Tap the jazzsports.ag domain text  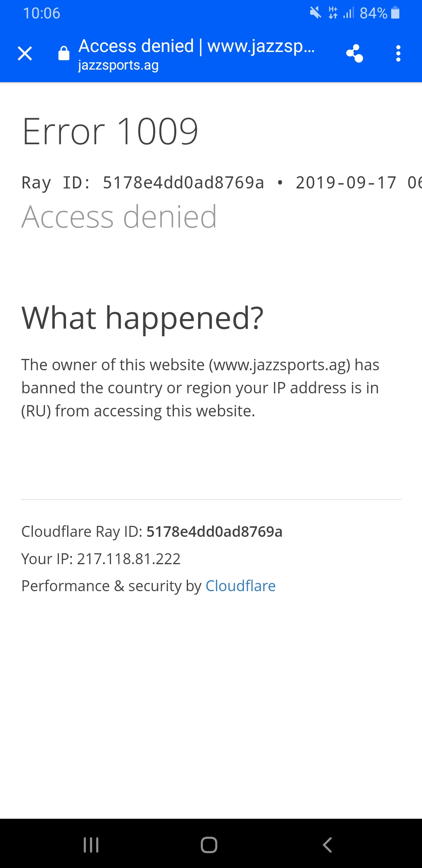pyautogui.click(x=118, y=65)
